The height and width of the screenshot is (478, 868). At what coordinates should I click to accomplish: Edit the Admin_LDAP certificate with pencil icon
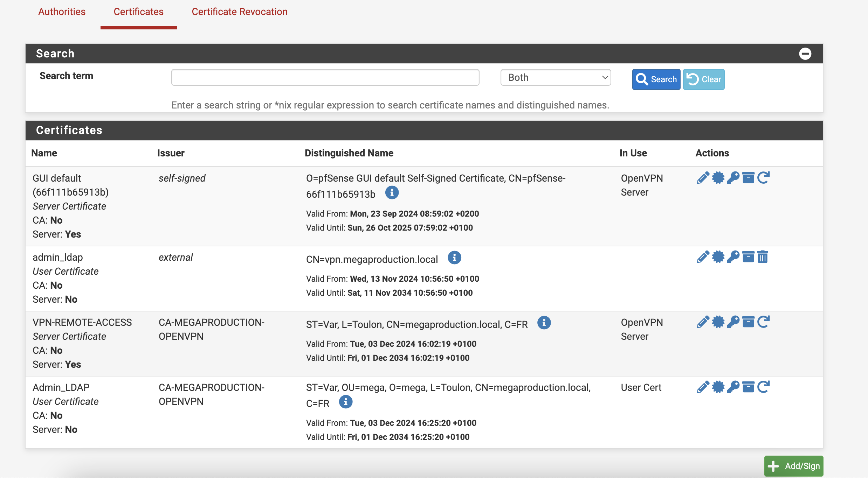pyautogui.click(x=703, y=387)
